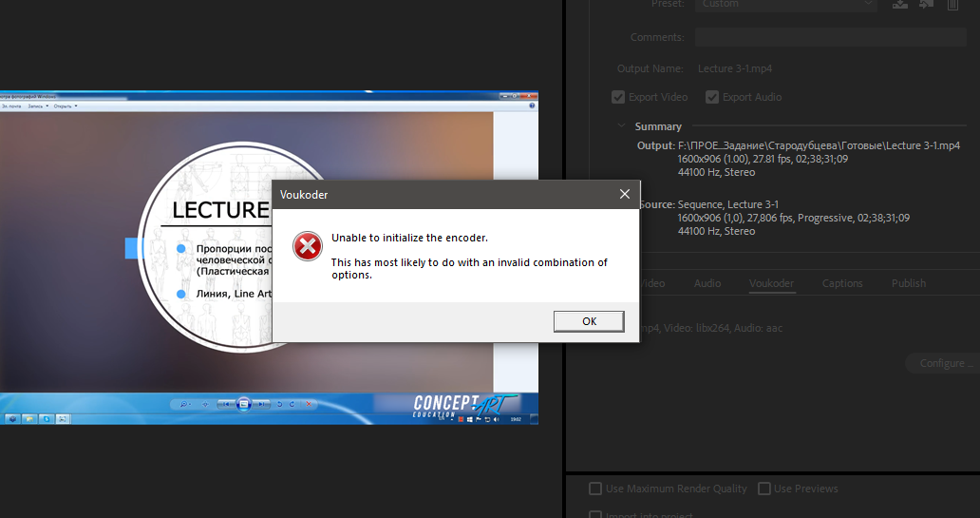Click the Save Preset icon

[900, 5]
